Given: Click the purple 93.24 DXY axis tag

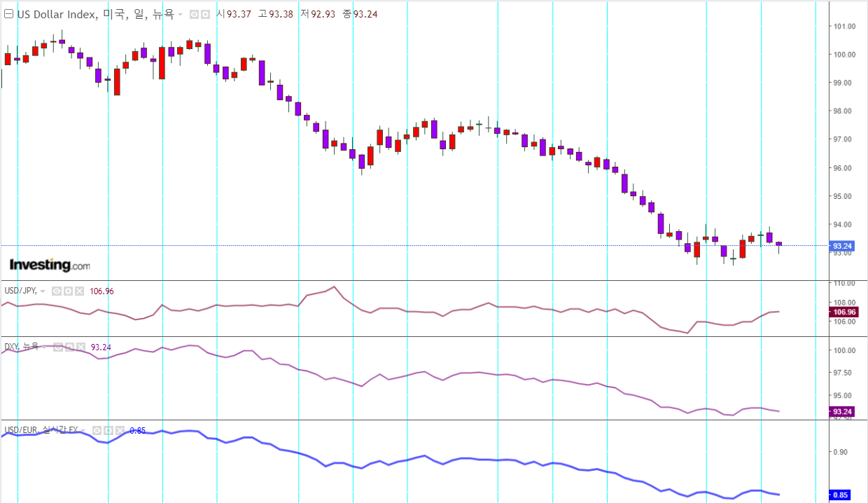Looking at the screenshot, I should 842,411.
